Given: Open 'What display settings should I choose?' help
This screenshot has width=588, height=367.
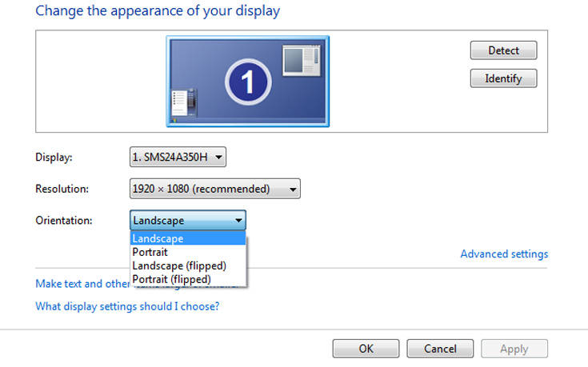Looking at the screenshot, I should 127,306.
